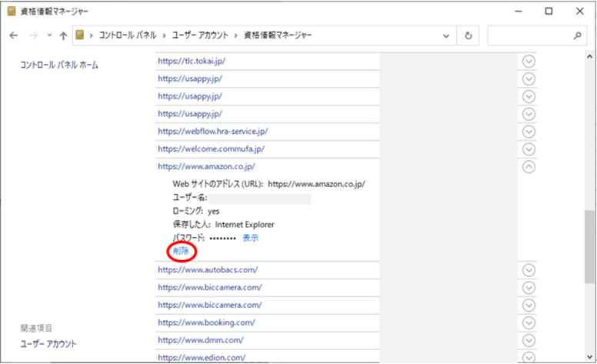Click the vertical scrollbar thumb
This screenshot has width=597, height=364.
click(589, 246)
